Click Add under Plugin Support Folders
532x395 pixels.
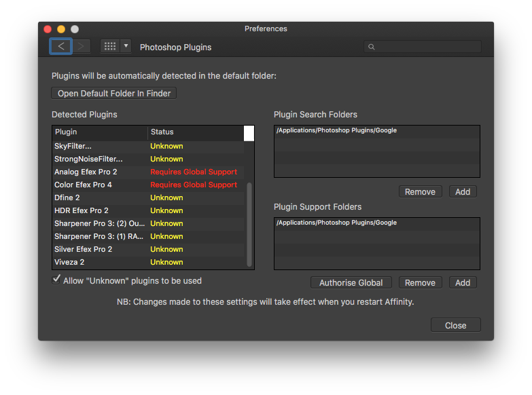pyautogui.click(x=463, y=282)
